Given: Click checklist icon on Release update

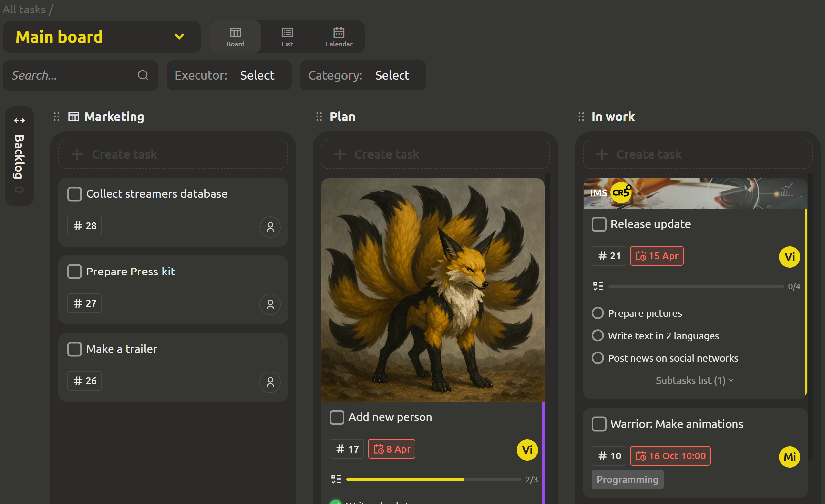Looking at the screenshot, I should (x=598, y=286).
